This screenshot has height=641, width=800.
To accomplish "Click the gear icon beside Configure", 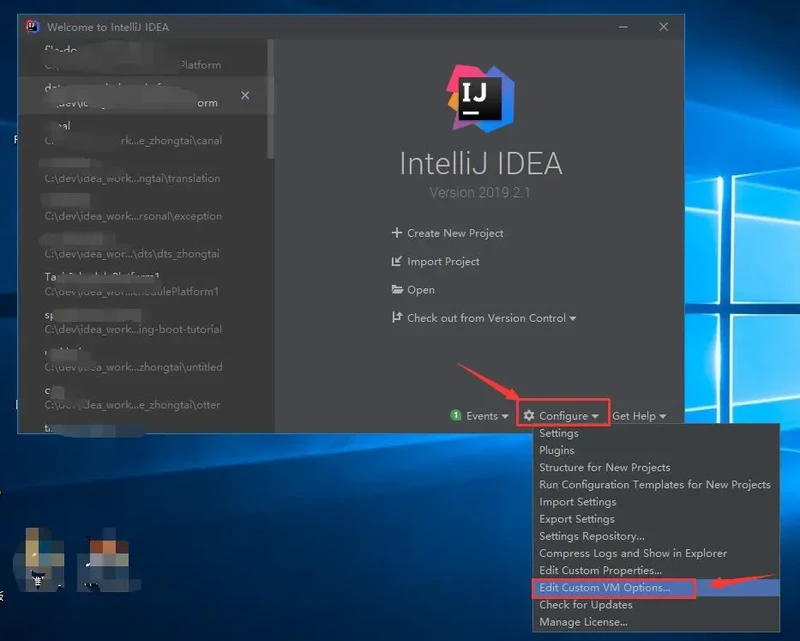I will (529, 416).
